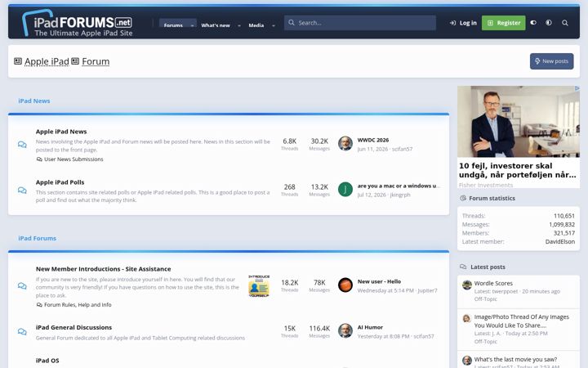Click the ad headline '10 fejl, investorer skal undgå'
The image size is (588, 368).
(518, 170)
